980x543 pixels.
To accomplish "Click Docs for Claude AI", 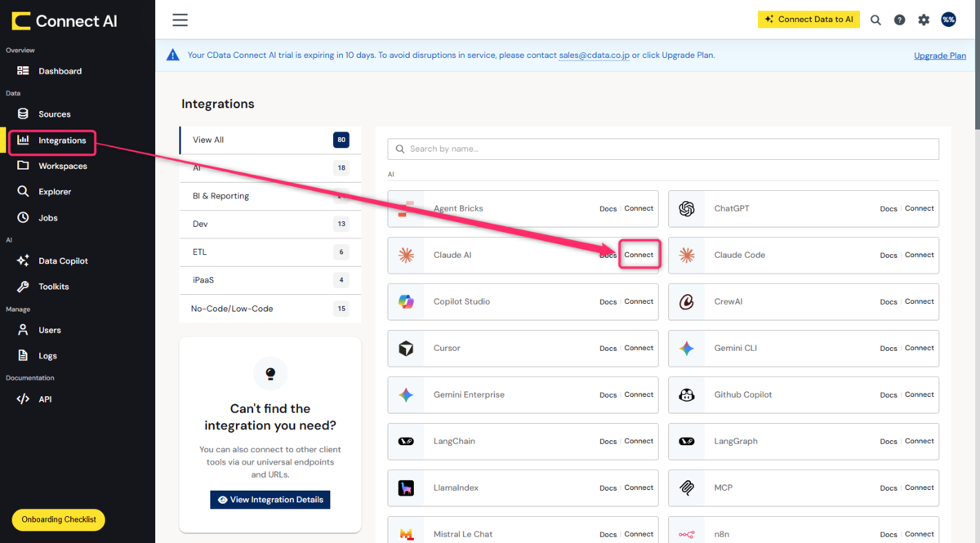I will coord(608,256).
